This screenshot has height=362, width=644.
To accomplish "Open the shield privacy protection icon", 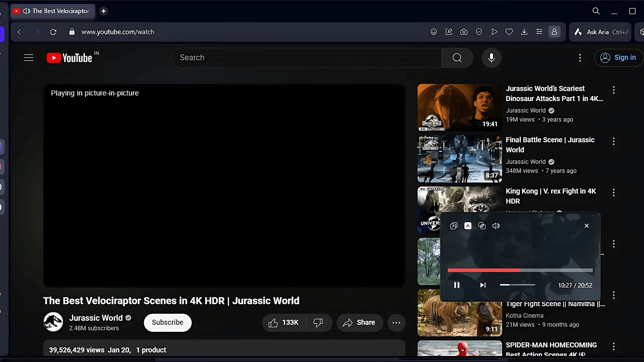I will tap(479, 32).
